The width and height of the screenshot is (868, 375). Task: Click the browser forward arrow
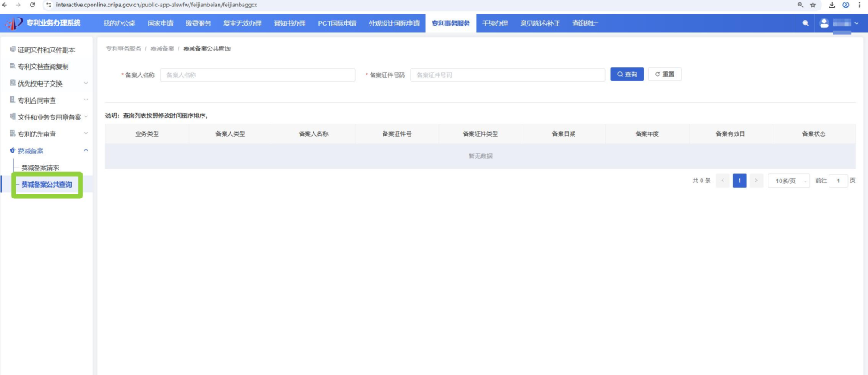point(18,5)
